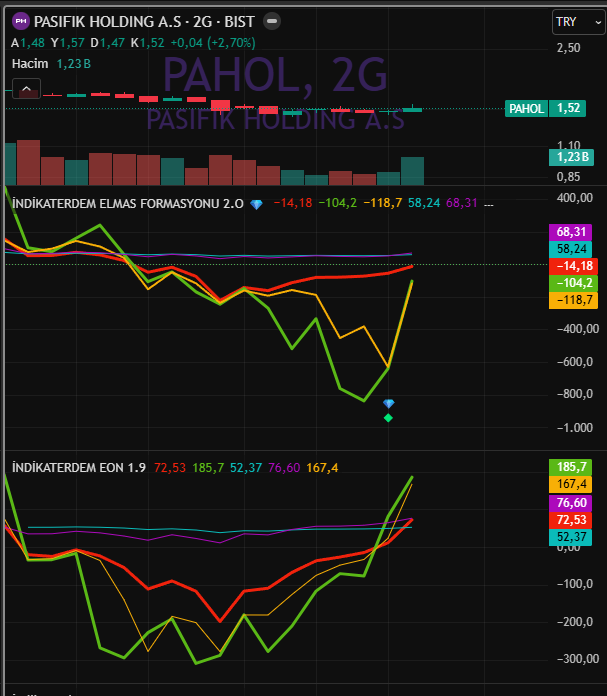Screen dimensions: 607x696
Task: Click the 1,23 B volume scale label
Action: [x=571, y=157]
